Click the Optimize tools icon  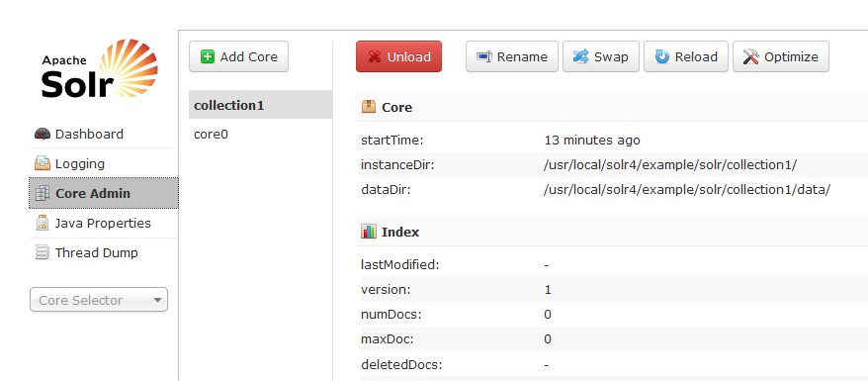tap(751, 56)
